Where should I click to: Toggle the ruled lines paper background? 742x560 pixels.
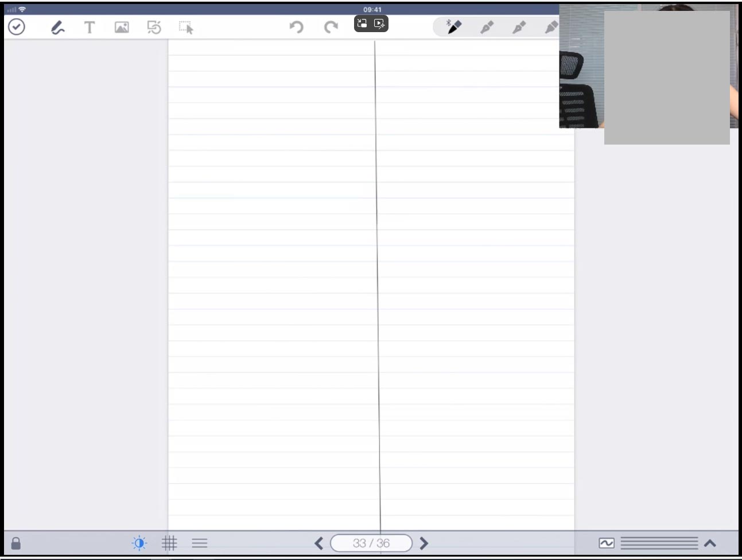pyautogui.click(x=200, y=543)
